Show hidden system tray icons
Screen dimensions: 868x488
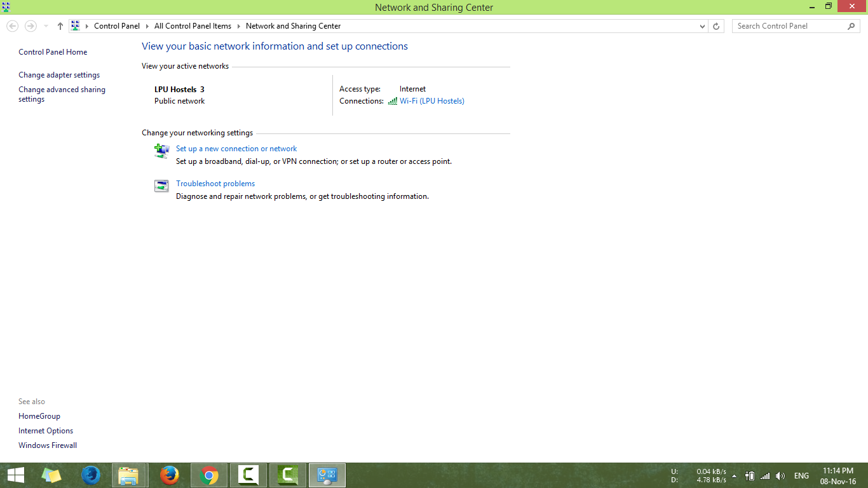(x=735, y=476)
